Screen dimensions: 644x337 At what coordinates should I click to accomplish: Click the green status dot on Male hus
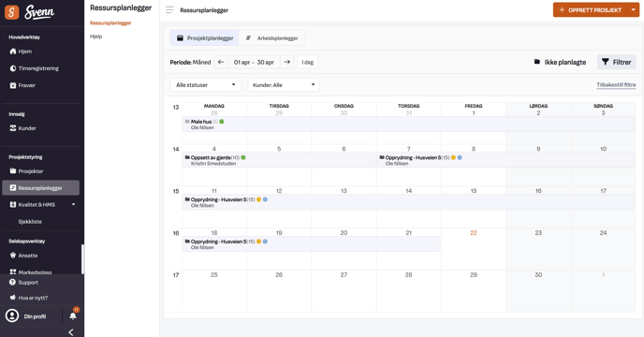(222, 122)
